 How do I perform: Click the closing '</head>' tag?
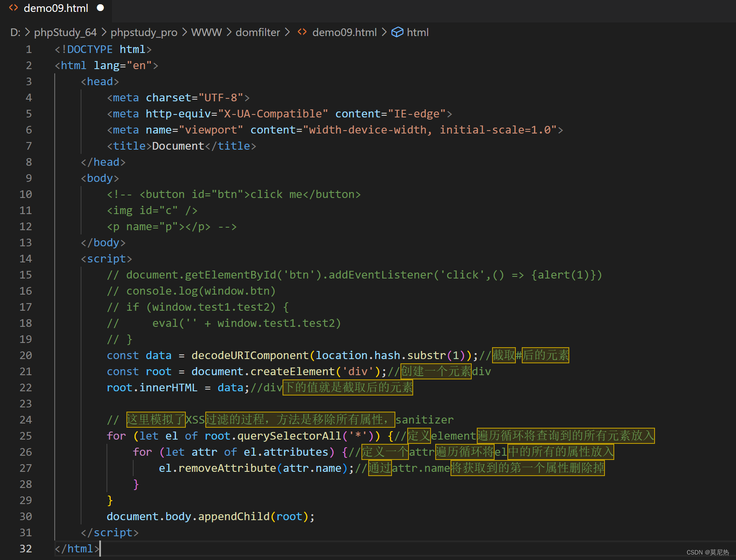(x=103, y=162)
